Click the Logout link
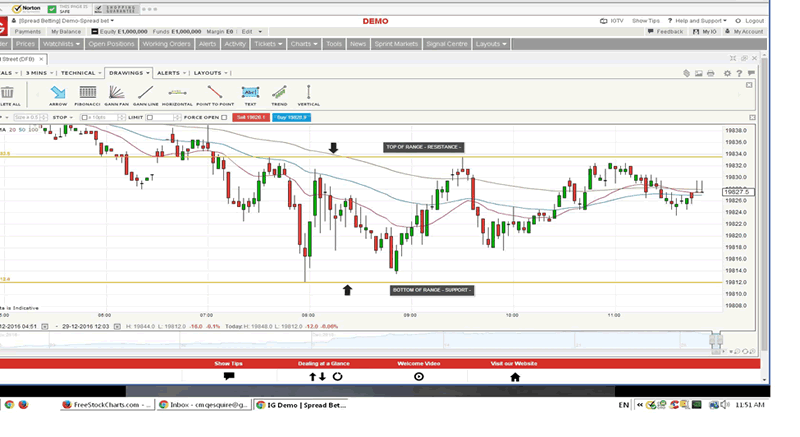This screenshot has height=437, width=800. click(x=749, y=21)
